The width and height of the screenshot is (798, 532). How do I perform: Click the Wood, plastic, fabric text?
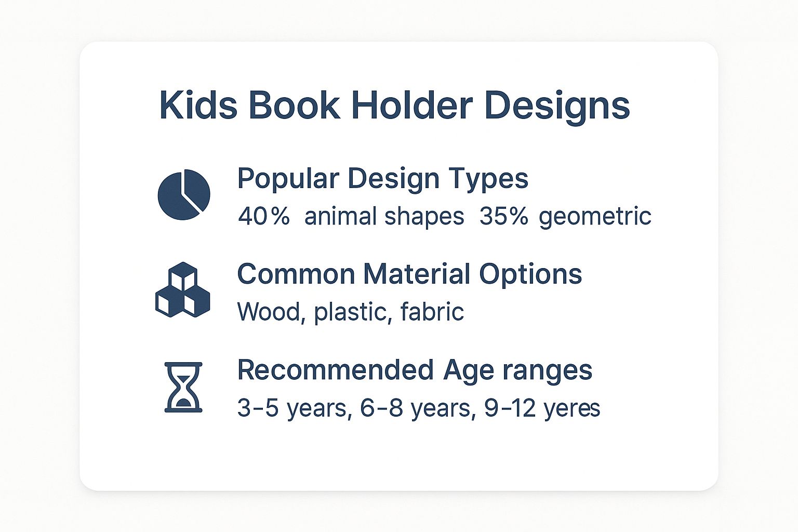351,312
